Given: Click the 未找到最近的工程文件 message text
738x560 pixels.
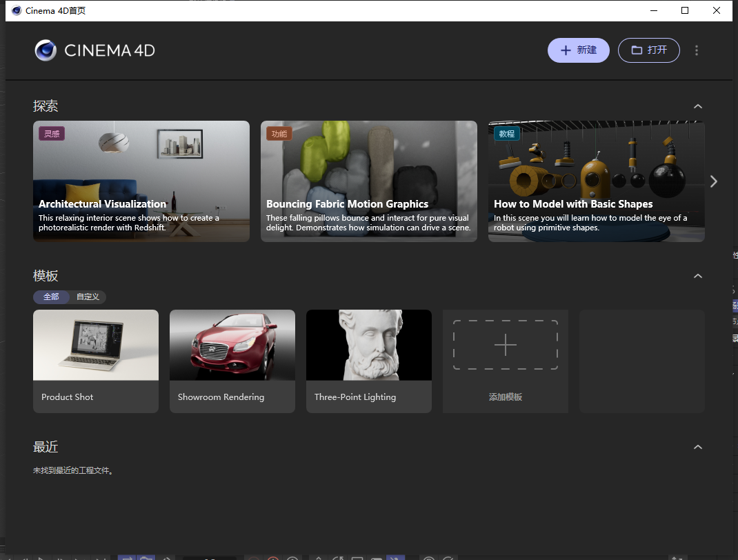Looking at the screenshot, I should (73, 470).
